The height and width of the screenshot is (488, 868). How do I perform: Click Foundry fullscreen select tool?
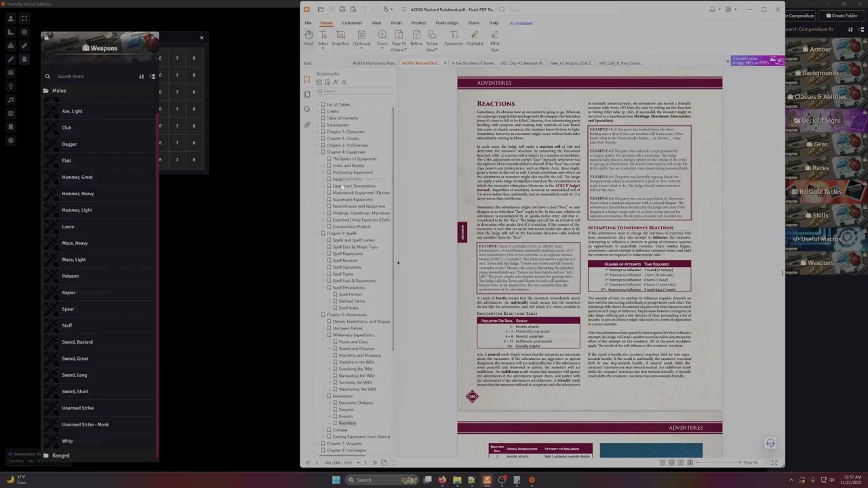pos(24,19)
